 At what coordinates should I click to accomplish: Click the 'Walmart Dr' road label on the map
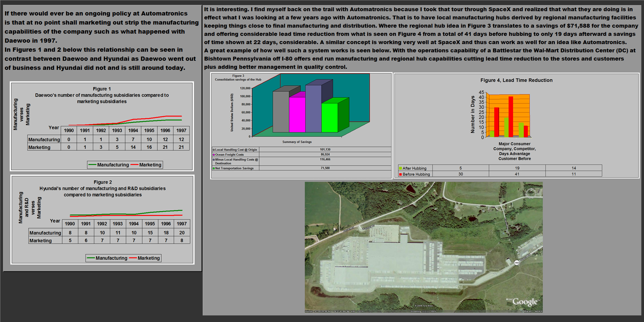368,228
